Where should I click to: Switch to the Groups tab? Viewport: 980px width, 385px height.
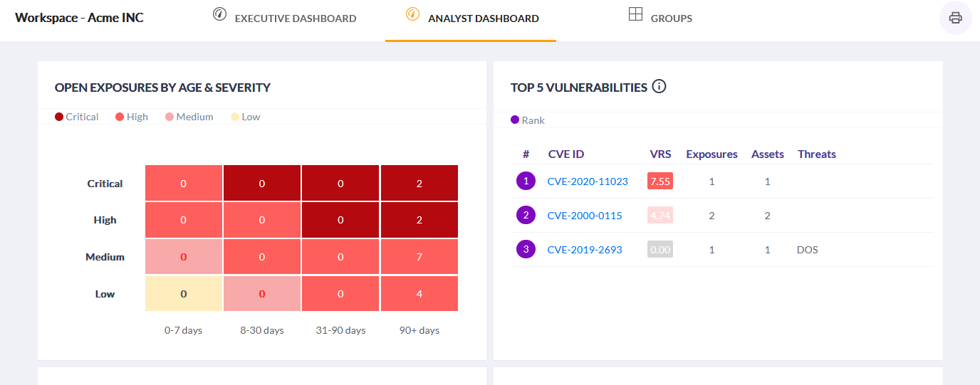671,19
